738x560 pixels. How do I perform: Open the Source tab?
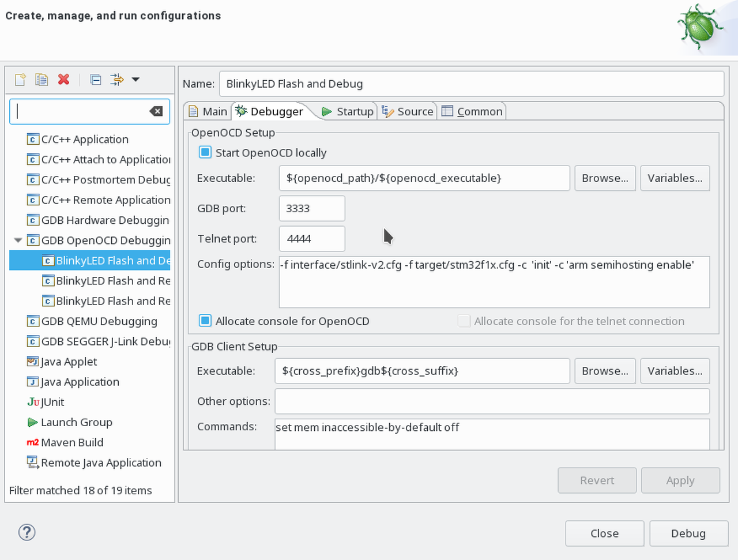point(408,111)
